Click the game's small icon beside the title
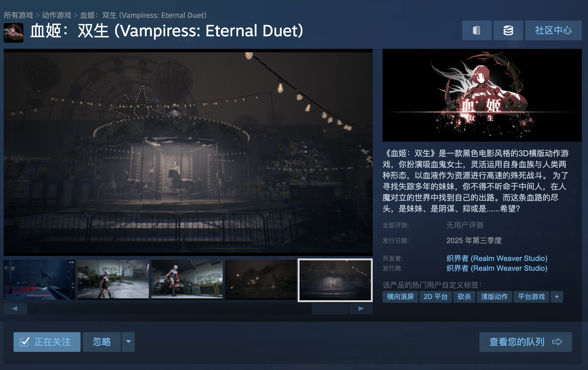The height and width of the screenshot is (370, 588). [14, 33]
